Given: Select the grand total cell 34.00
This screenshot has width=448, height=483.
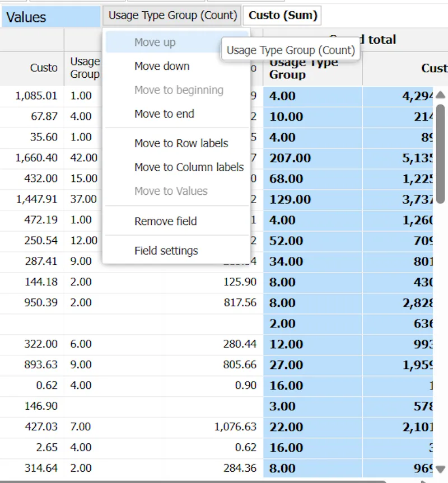Looking at the screenshot, I should 312,261.
